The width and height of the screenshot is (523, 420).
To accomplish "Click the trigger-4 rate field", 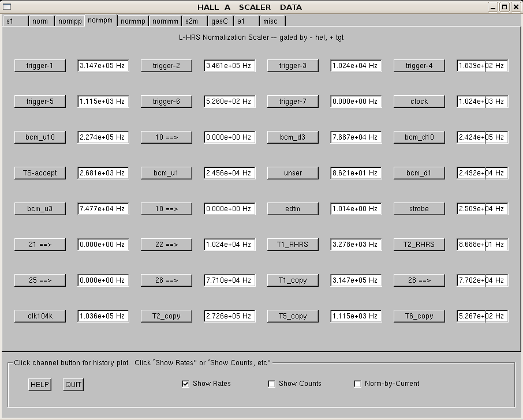I will [483, 66].
